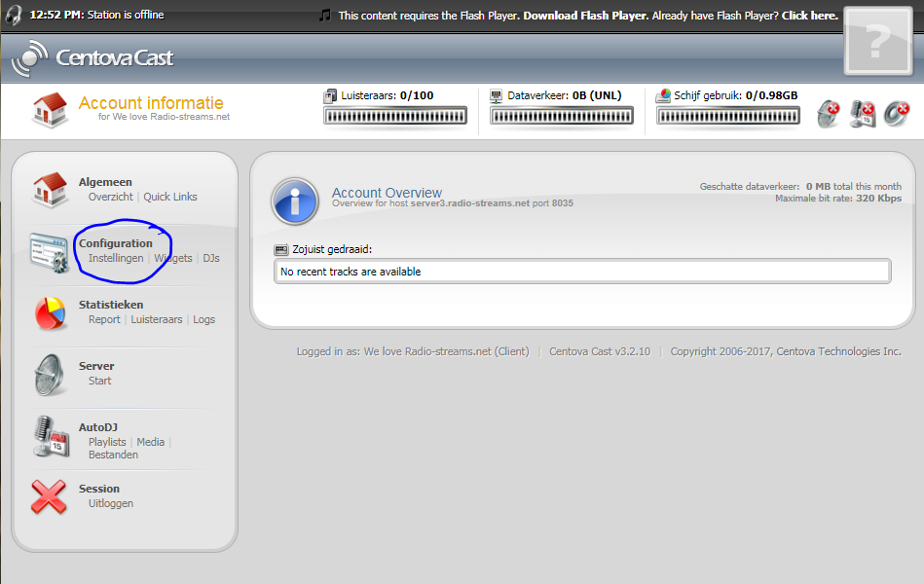Click the Schijf gebruik disk icon
924x584 pixels.
(x=663, y=95)
